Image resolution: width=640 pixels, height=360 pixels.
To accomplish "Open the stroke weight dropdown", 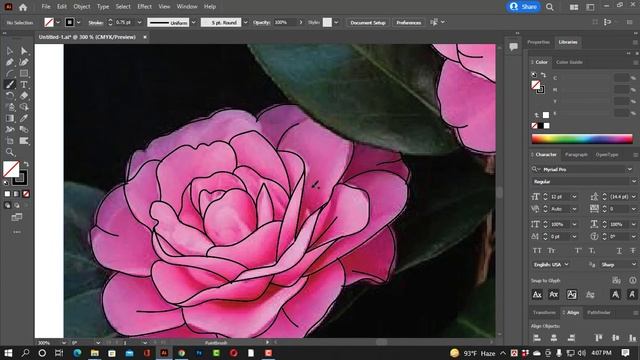I will click(x=139, y=22).
